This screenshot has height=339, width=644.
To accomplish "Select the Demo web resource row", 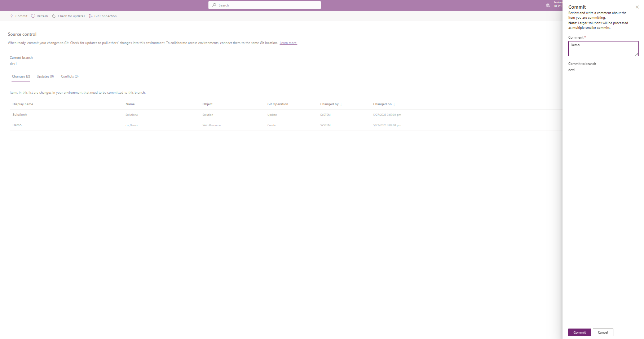I will pos(17,125).
